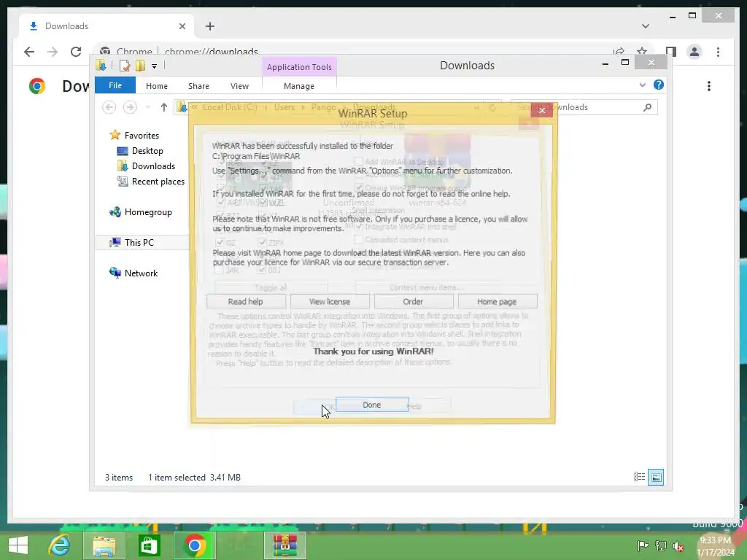Click Explorer Help question mark icon
Screen dimensions: 747x560
tap(659, 85)
